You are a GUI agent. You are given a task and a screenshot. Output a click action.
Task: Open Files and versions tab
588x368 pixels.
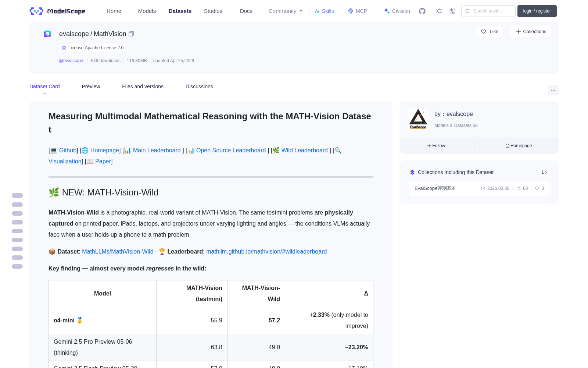pyautogui.click(x=143, y=86)
